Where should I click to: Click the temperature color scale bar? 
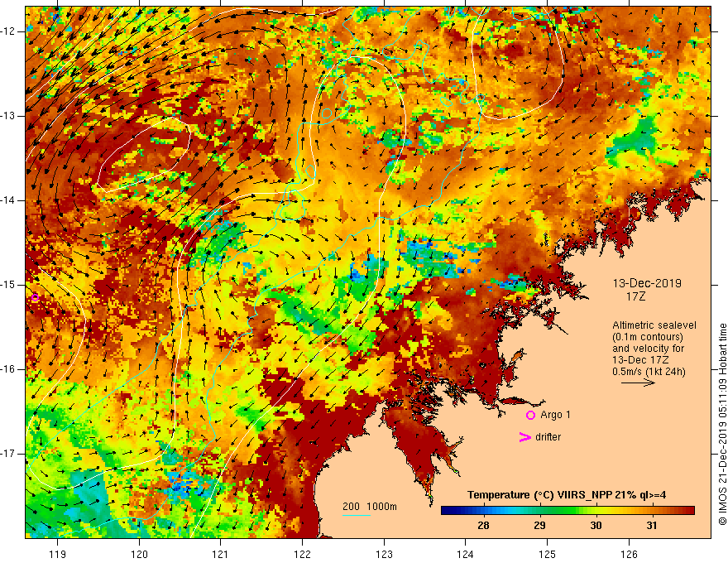568,511
